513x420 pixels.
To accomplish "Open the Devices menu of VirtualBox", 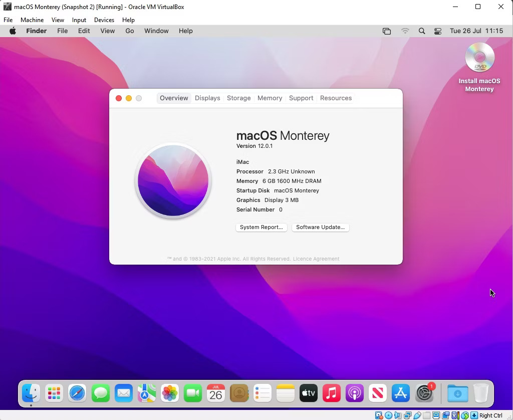I will (x=104, y=20).
